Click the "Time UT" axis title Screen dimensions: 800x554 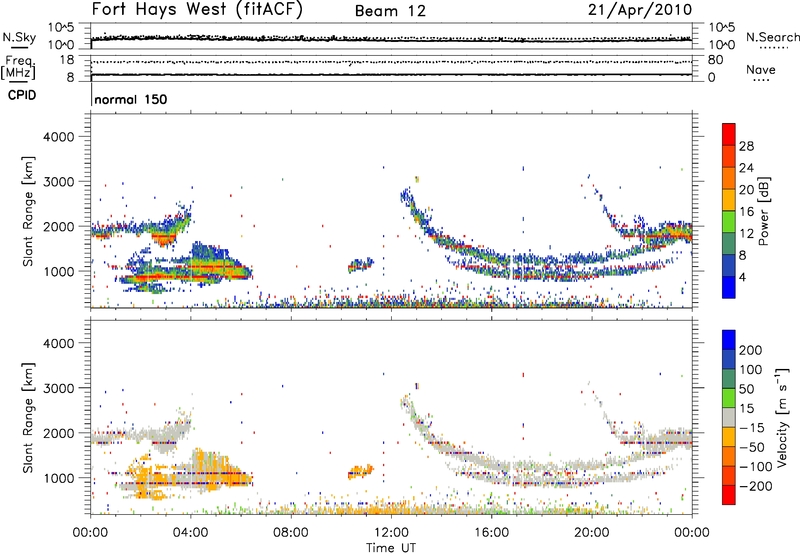391,547
